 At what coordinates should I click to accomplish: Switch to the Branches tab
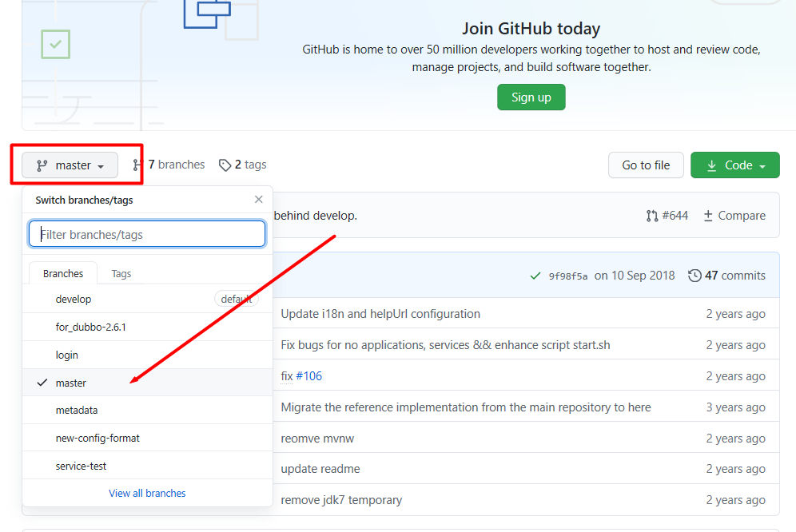coord(63,274)
